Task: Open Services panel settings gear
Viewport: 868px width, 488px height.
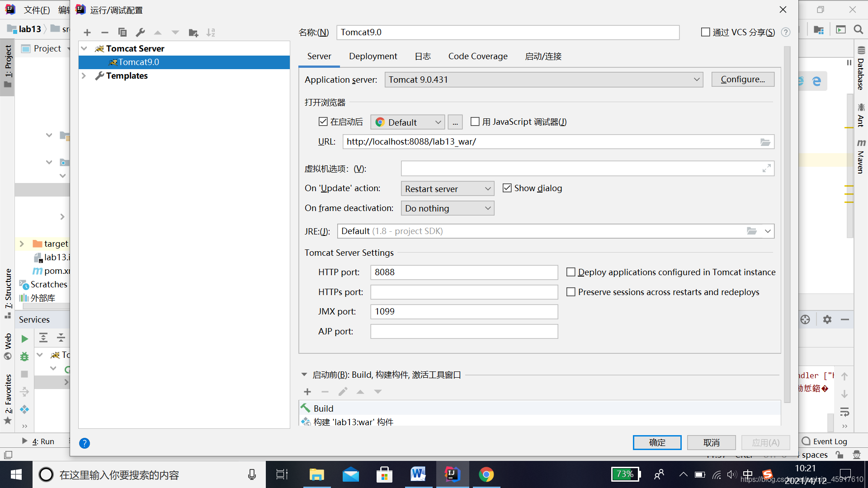Action: click(827, 319)
